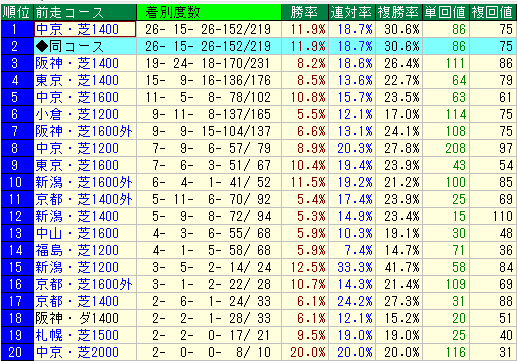
Task: Click the 着別度数 green header
Action: point(209,12)
